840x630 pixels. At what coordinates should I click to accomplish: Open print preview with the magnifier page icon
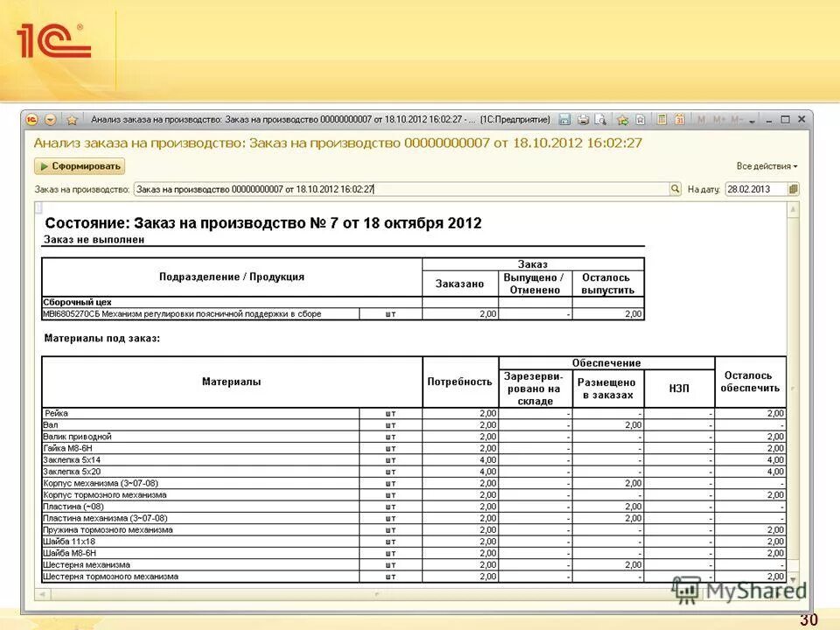pos(601,120)
